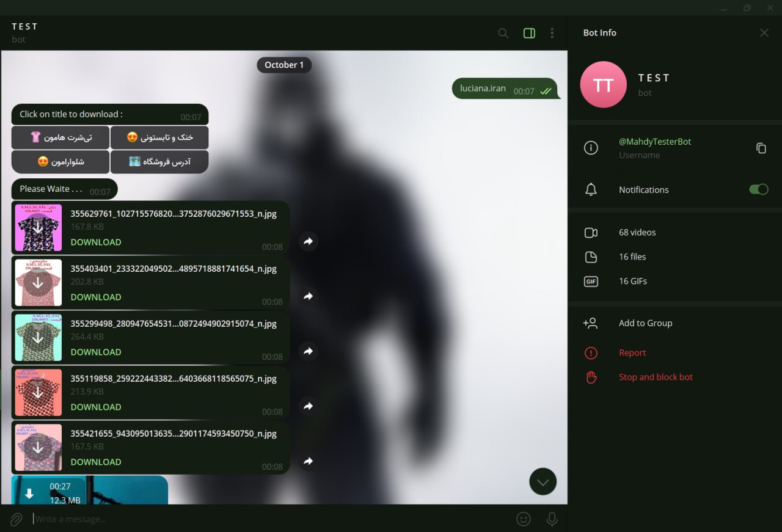Open the emoji picker
The height and width of the screenshot is (532, 782).
(524, 519)
